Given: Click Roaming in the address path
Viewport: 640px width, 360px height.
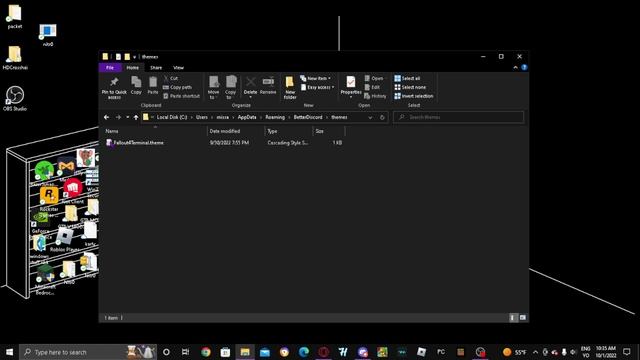Looking at the screenshot, I should pyautogui.click(x=275, y=117).
